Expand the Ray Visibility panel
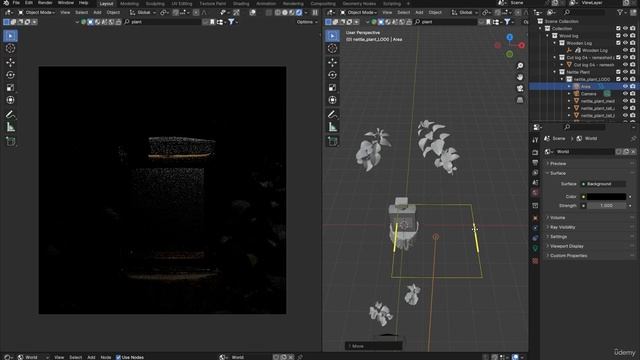 562,227
